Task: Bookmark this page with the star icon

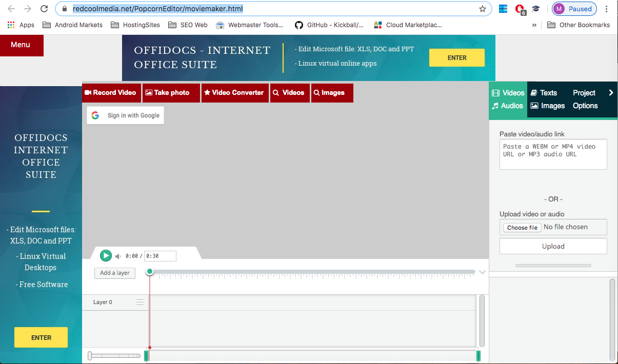Action: 482,9
